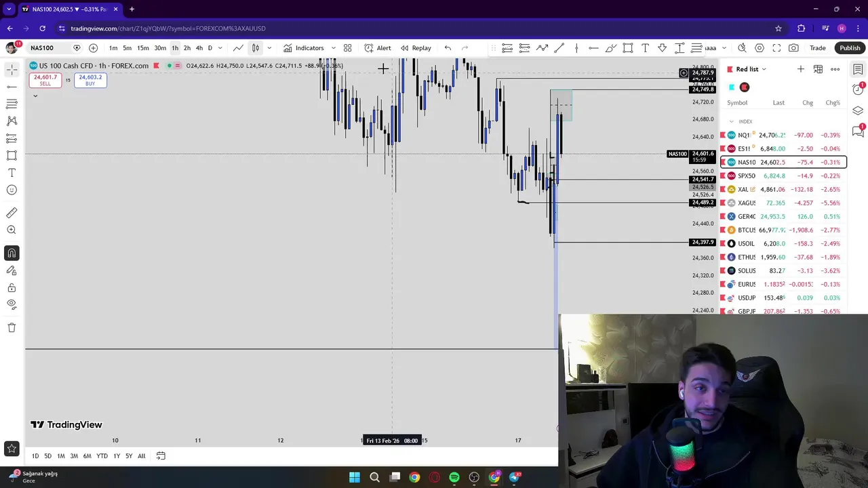
Task: Open favorites star toolbar at bottom left
Action: coord(12,448)
